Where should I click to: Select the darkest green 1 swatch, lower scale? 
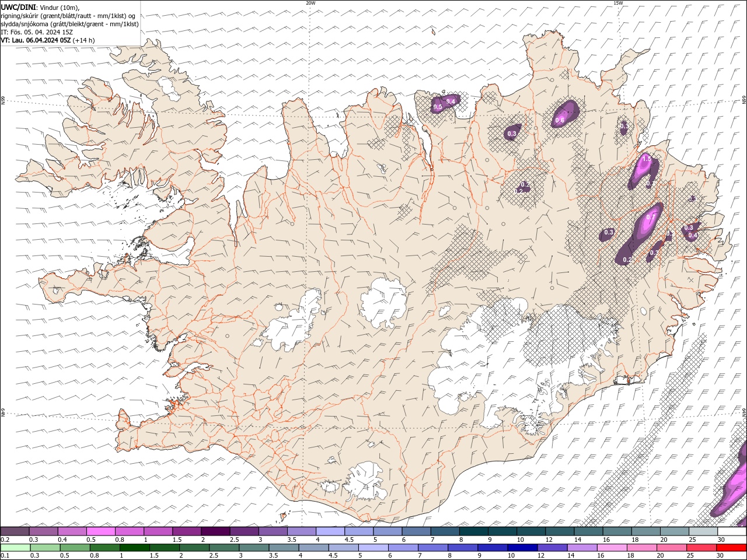135,547
